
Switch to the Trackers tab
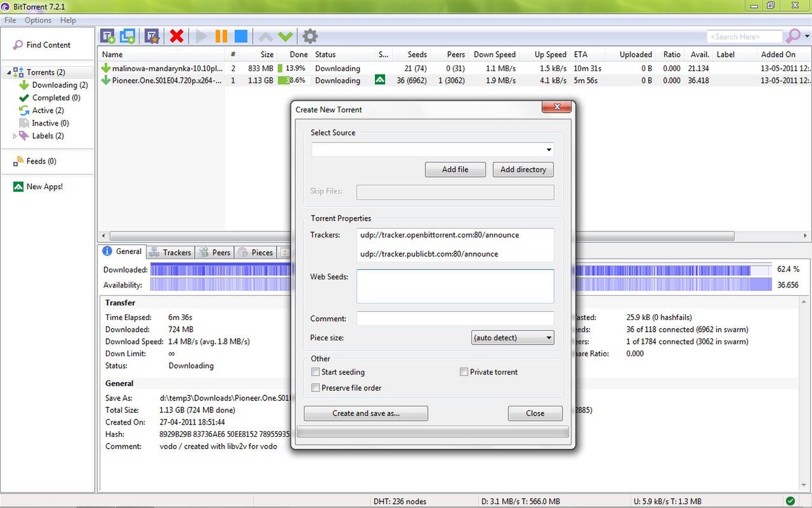coord(170,253)
